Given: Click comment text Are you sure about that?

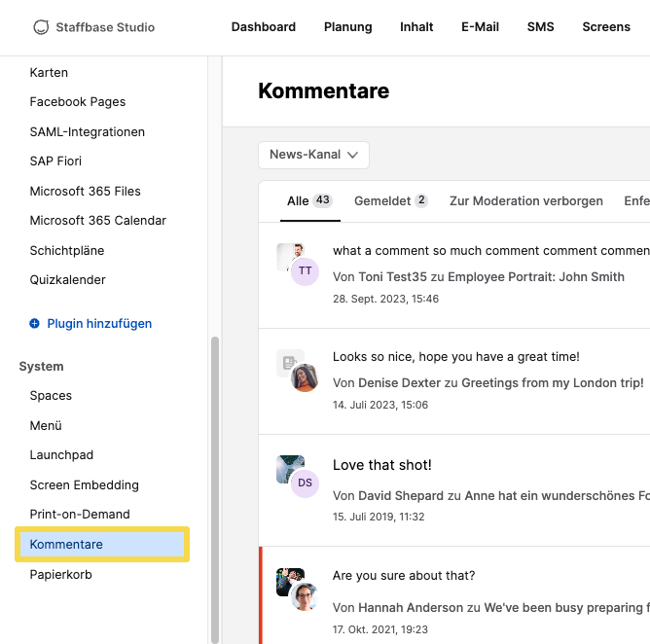Looking at the screenshot, I should click(404, 576).
